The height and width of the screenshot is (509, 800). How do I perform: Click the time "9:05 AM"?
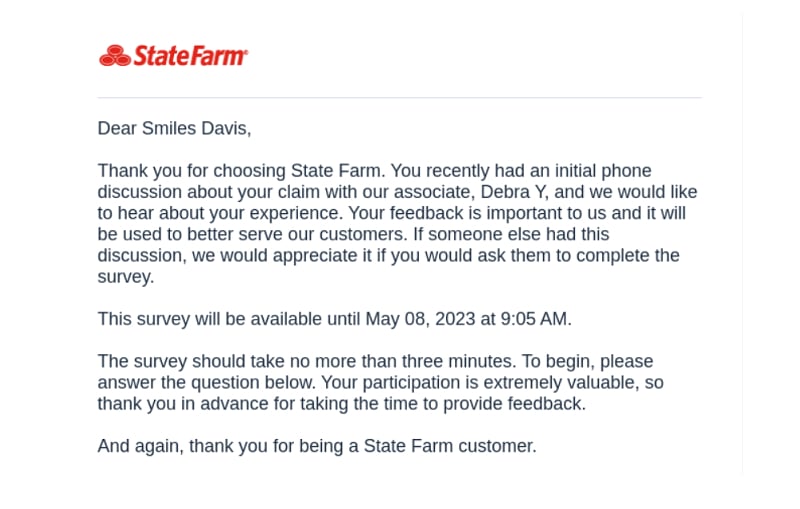pos(534,319)
